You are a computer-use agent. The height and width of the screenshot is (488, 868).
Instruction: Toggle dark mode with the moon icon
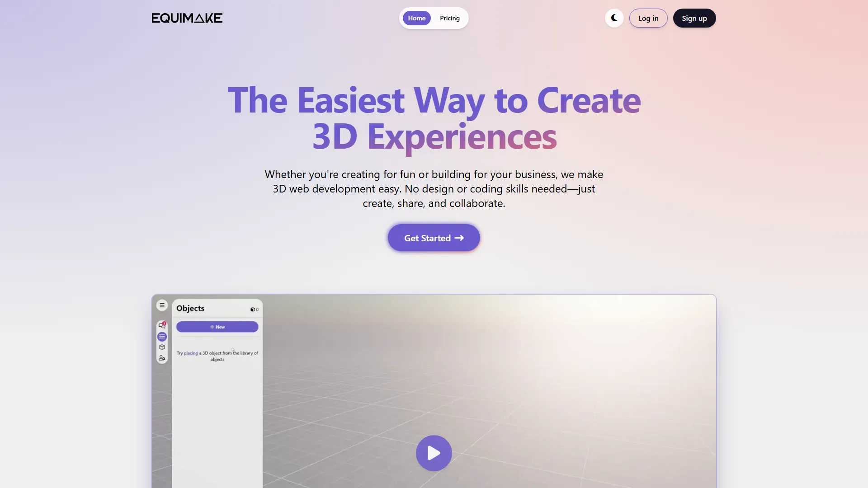click(613, 18)
